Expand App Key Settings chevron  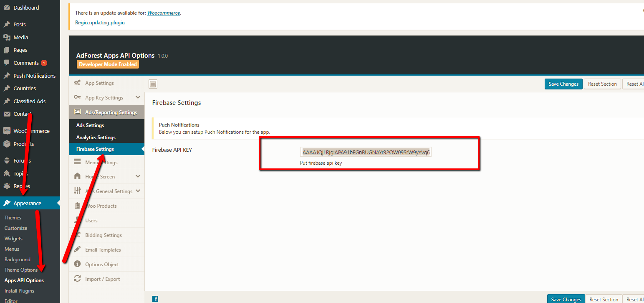[x=138, y=97]
